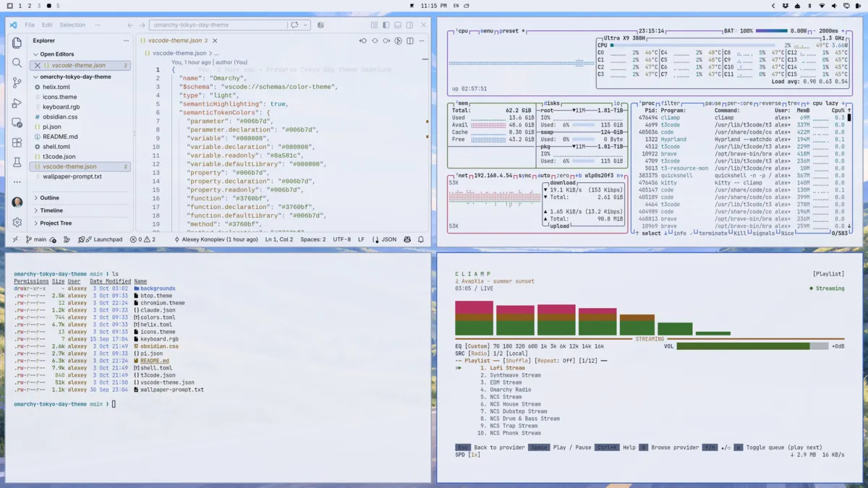Click the notifications bell in status bar
This screenshot has height=488, width=868.
[421, 239]
